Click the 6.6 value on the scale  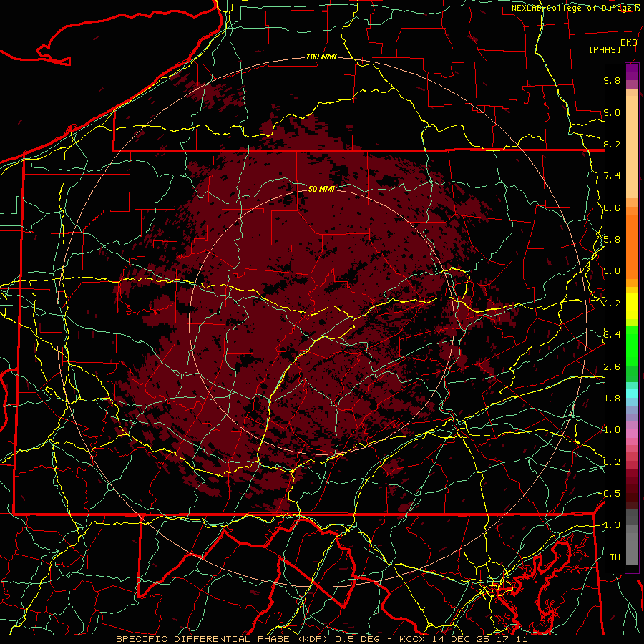[x=612, y=208]
